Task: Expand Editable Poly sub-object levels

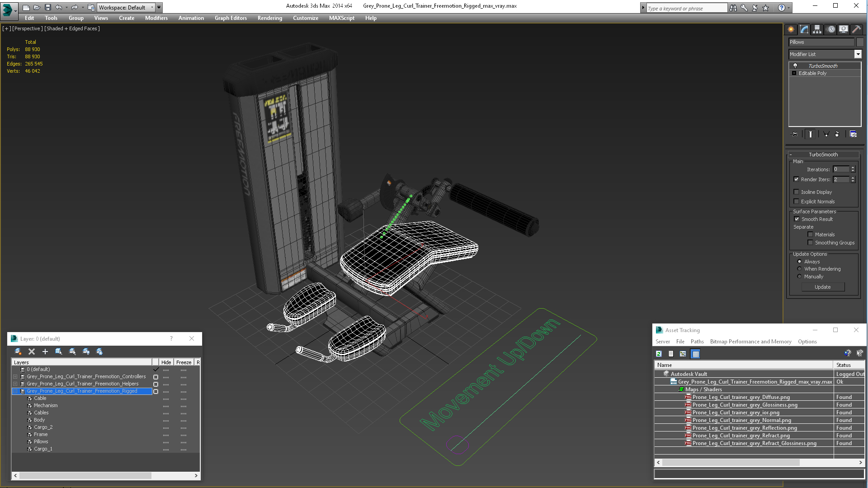Action: click(794, 73)
